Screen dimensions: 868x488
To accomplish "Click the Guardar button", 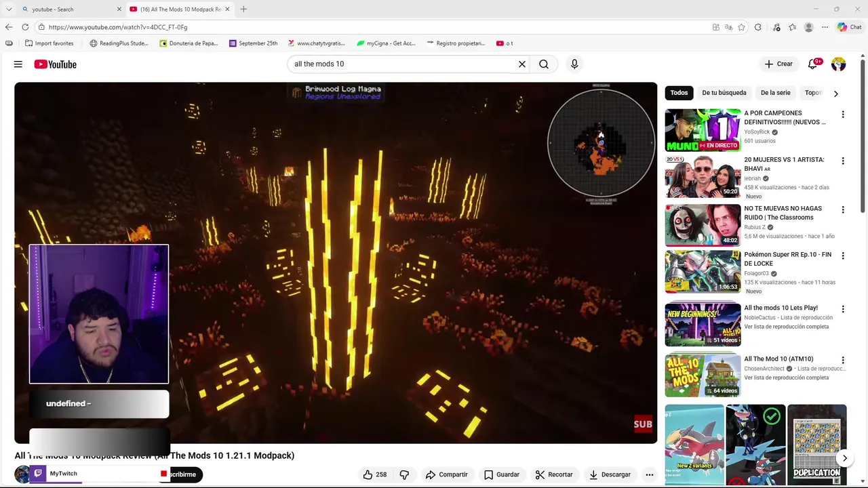I will point(502,474).
